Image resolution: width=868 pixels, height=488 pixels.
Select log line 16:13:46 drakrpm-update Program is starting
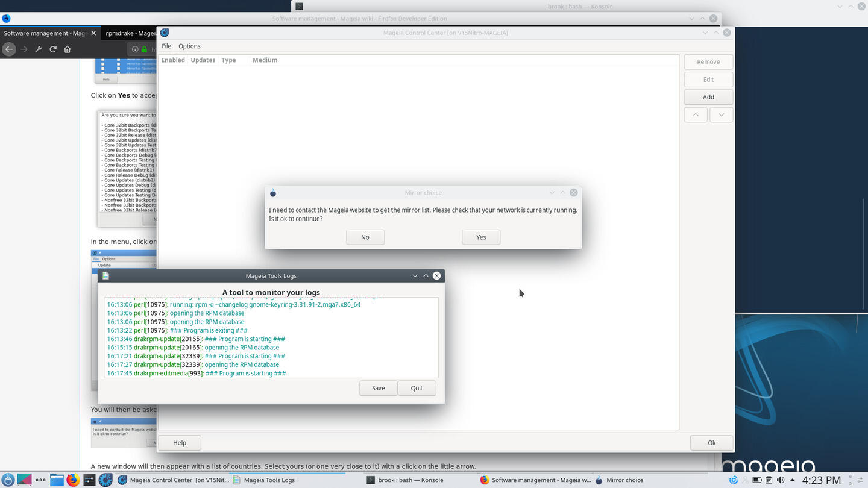196,339
